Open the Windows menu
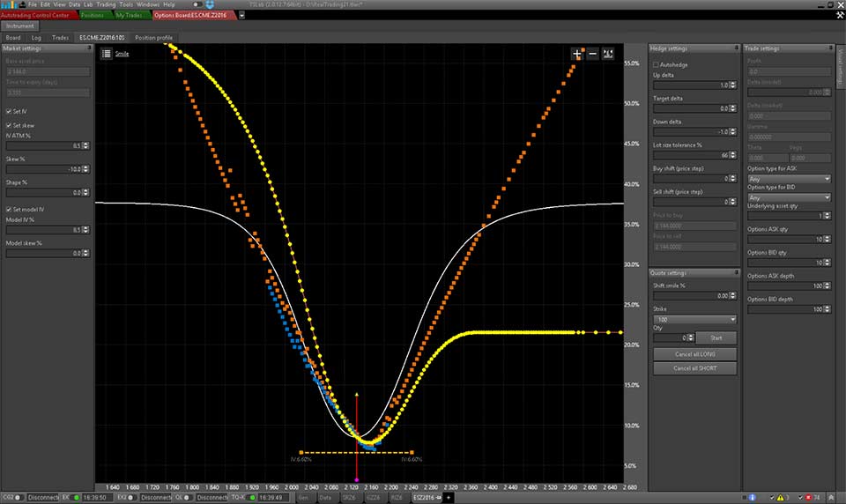The width and height of the screenshot is (846, 504). (x=148, y=4)
